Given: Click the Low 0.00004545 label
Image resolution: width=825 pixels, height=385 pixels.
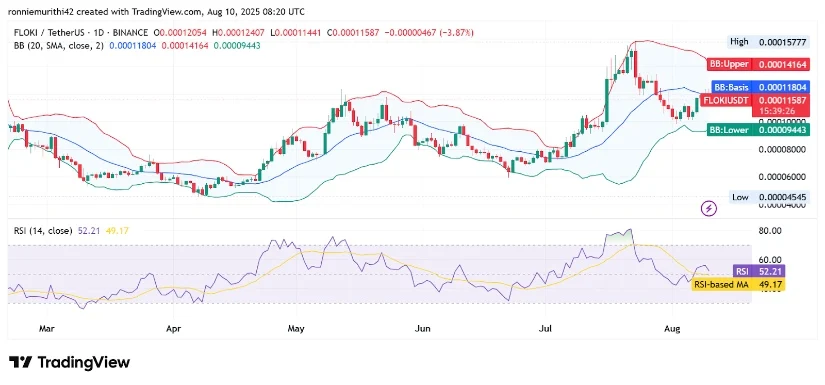Looking at the screenshot, I should tap(770, 197).
